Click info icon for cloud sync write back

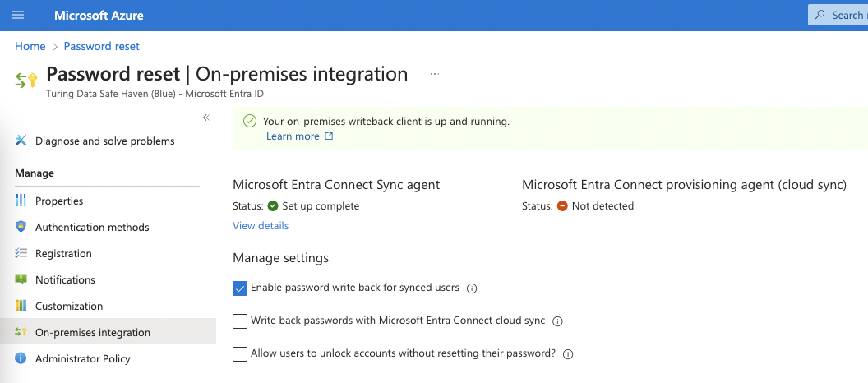click(558, 321)
